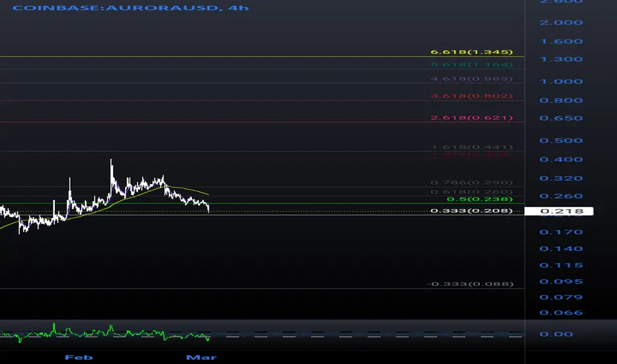Screen dimensions: 617x364
Task: Click the 0.170 price axis value
Action: click(x=561, y=232)
